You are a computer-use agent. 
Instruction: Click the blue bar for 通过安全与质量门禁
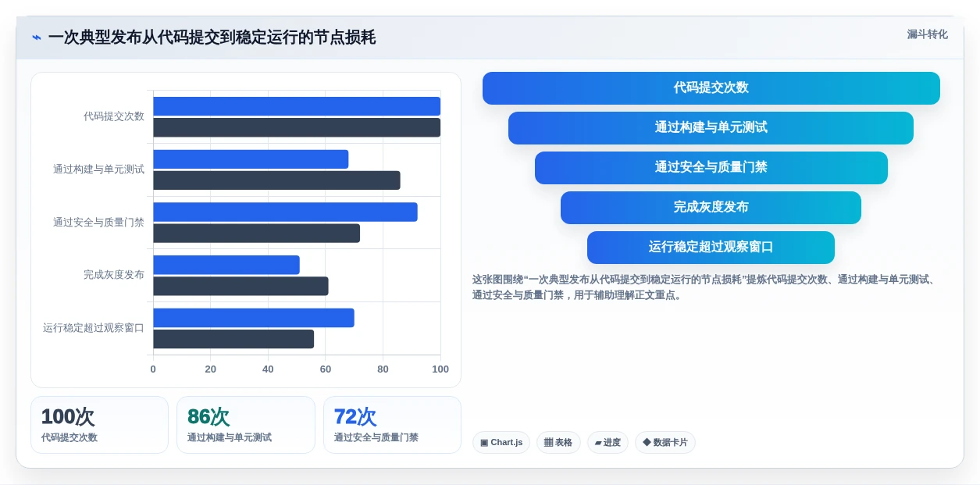click(285, 212)
